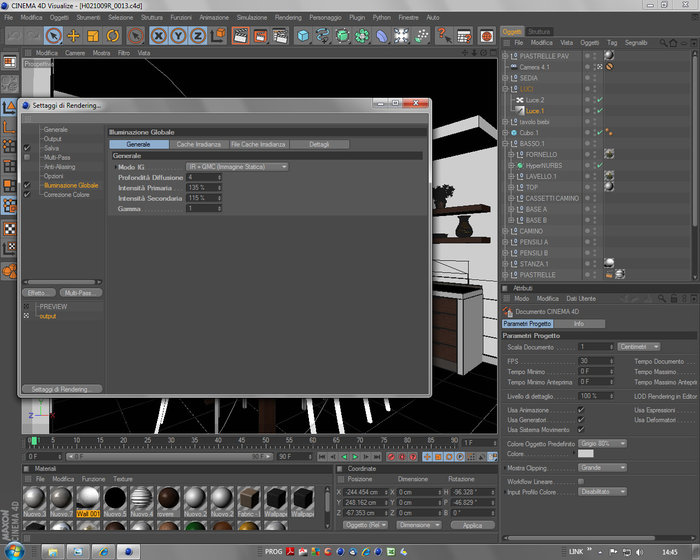Image resolution: width=700 pixels, height=560 pixels.
Task: Toggle the Z axis lock
Action: [198, 36]
